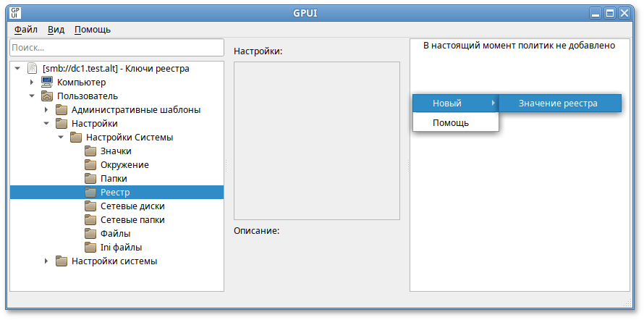Open the Помощь menu in menu bar
The height and width of the screenshot is (320, 644).
93,30
